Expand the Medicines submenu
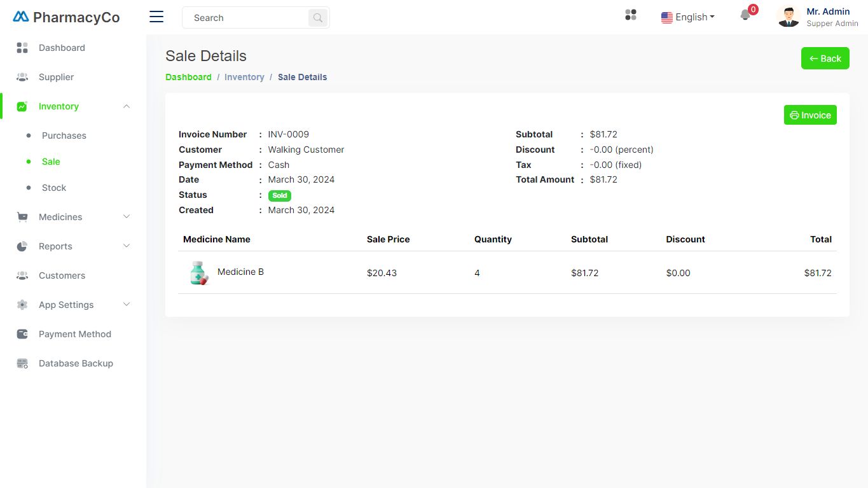Screen dimensions: 868x488 click(x=127, y=217)
